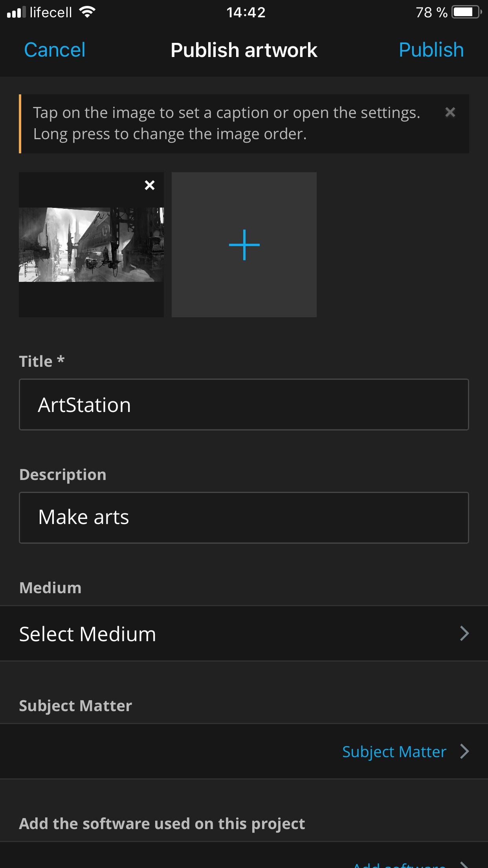Open the uploaded artwork thumbnail
This screenshot has height=868, width=488.
click(91, 245)
